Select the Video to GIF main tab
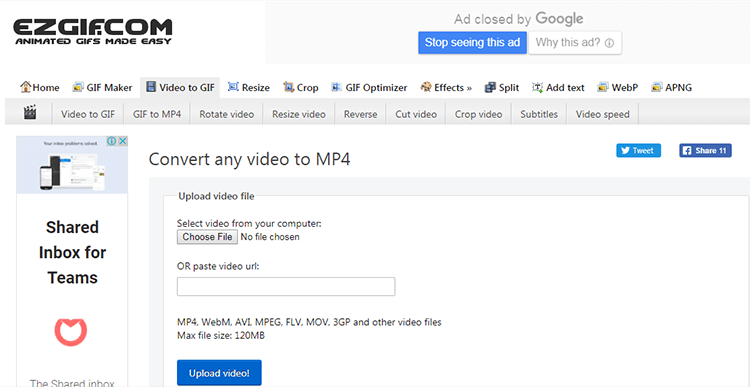The height and width of the screenshot is (387, 750). (x=180, y=88)
